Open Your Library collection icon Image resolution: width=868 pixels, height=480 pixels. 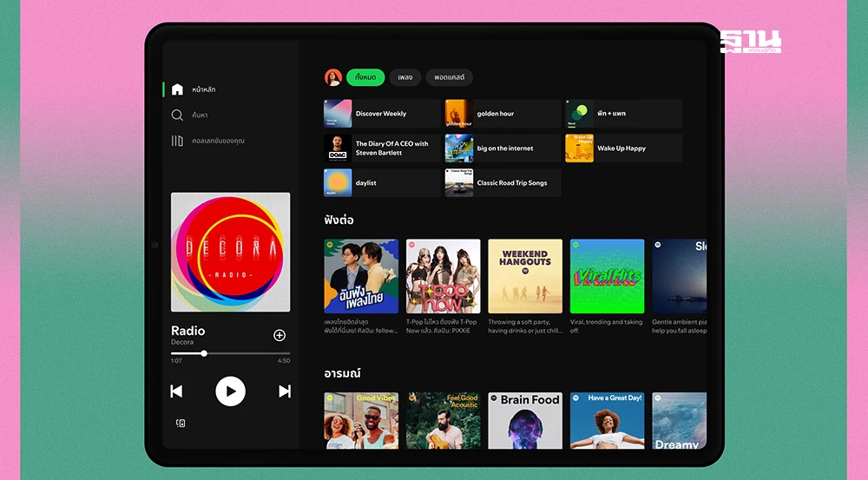[x=177, y=141]
